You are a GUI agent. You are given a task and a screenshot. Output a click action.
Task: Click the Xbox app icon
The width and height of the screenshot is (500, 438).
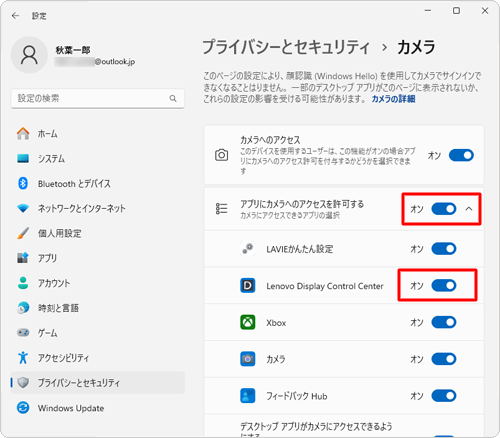pyautogui.click(x=248, y=322)
